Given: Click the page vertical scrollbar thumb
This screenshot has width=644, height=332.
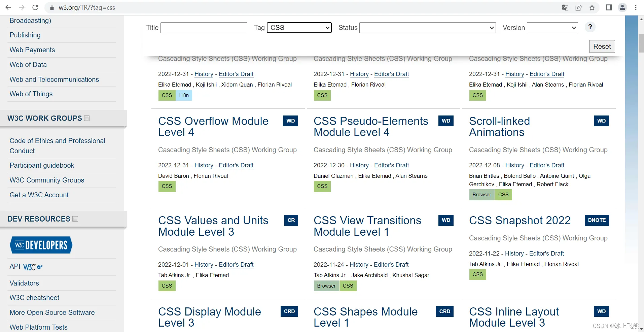Looking at the screenshot, I should [x=641, y=43].
